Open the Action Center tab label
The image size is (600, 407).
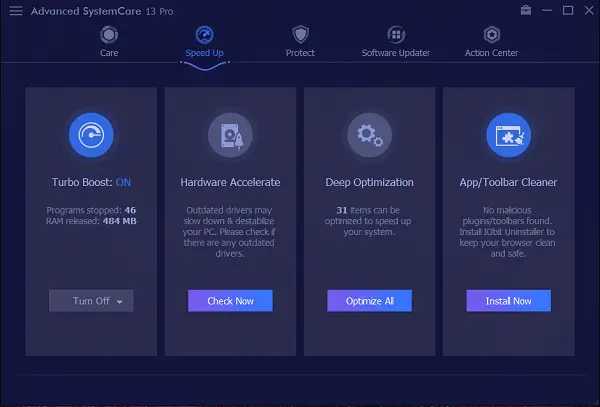point(492,53)
